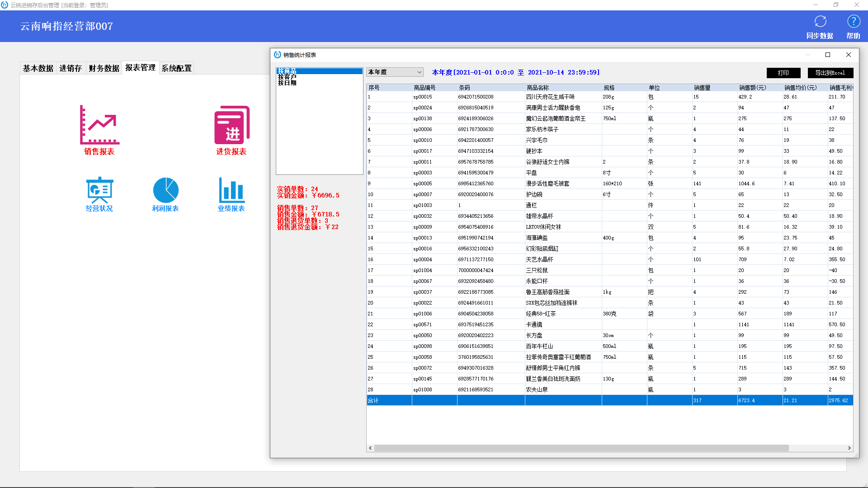Click the horizontal scrollbar right arrow
This screenshot has height=488, width=868.
849,448
